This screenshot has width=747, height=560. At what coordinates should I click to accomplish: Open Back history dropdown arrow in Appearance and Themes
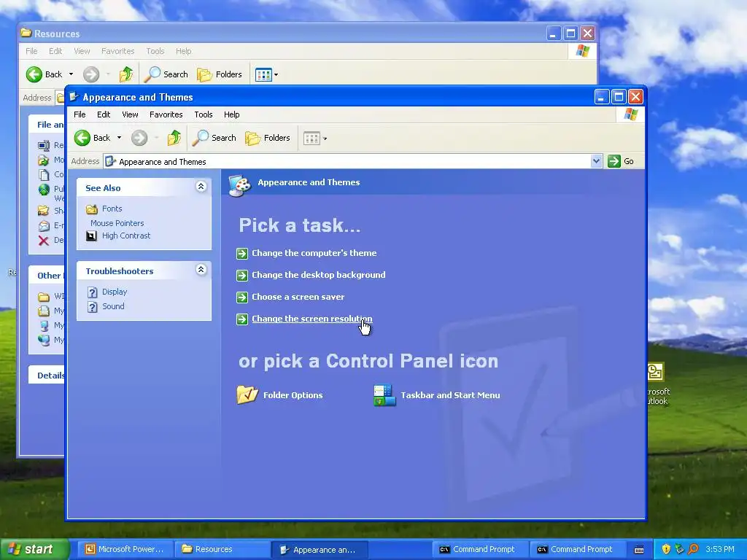pyautogui.click(x=119, y=138)
